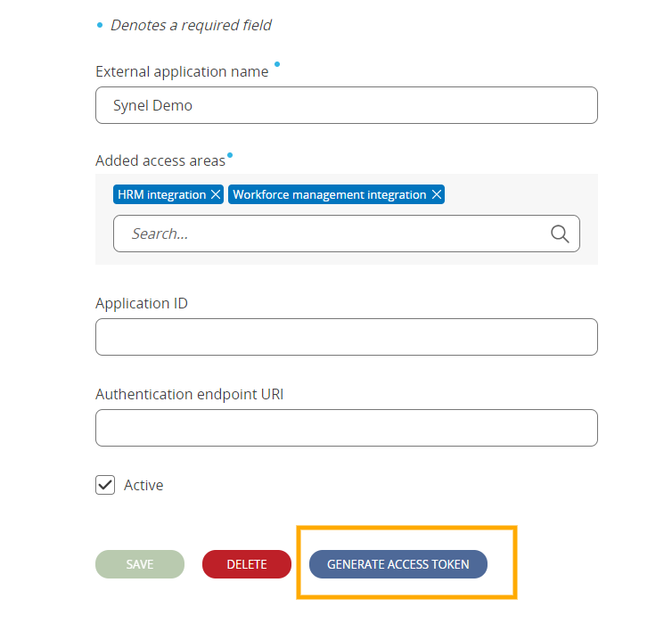The height and width of the screenshot is (640, 672).
Task: Click the blue bullet before Denotes a required field
Action: click(100, 25)
